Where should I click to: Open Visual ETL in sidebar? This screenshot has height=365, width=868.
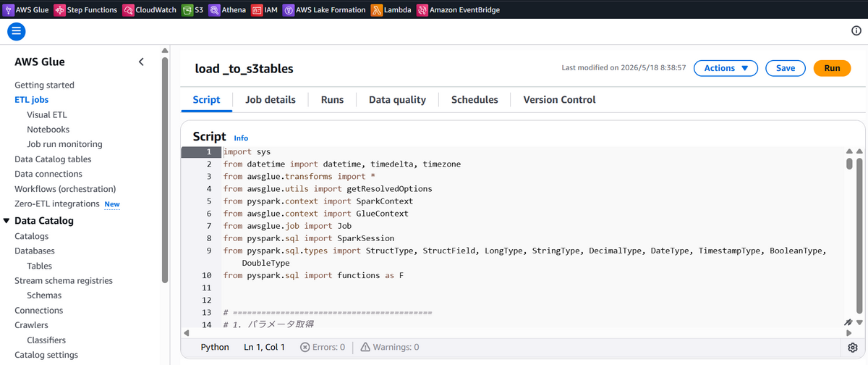tap(47, 114)
